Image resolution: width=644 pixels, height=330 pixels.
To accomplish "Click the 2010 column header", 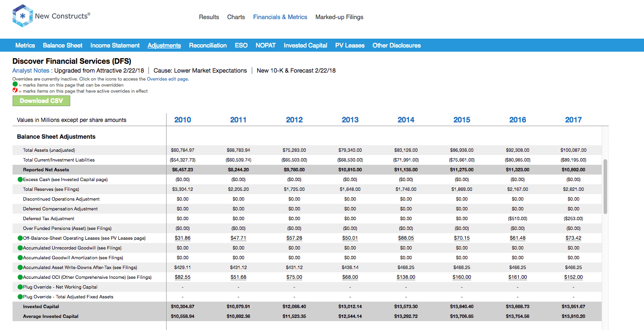I will coord(182,120).
